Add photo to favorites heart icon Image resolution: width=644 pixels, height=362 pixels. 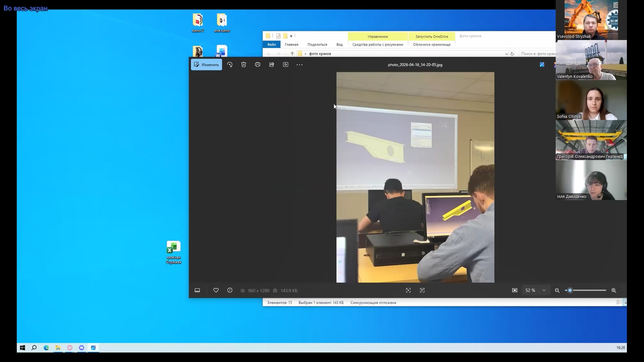pyautogui.click(x=216, y=290)
